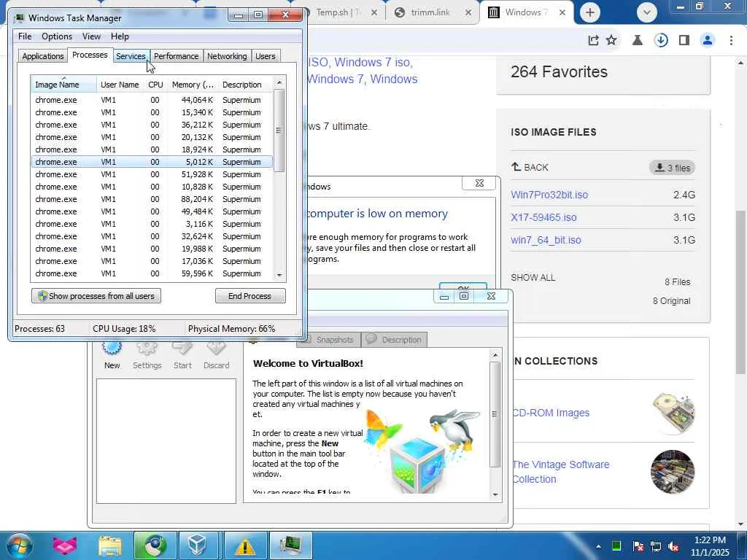Open the browser profile avatar icon
747x560 pixels.
click(x=708, y=41)
